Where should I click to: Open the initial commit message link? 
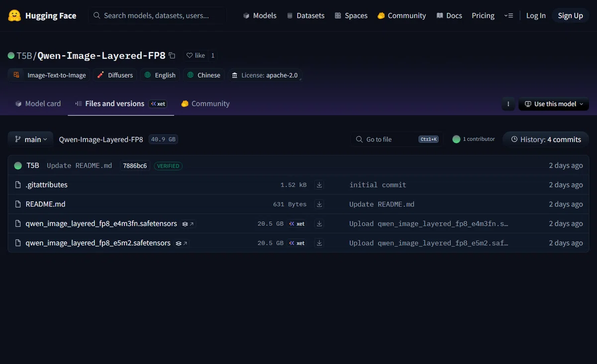[378, 184]
